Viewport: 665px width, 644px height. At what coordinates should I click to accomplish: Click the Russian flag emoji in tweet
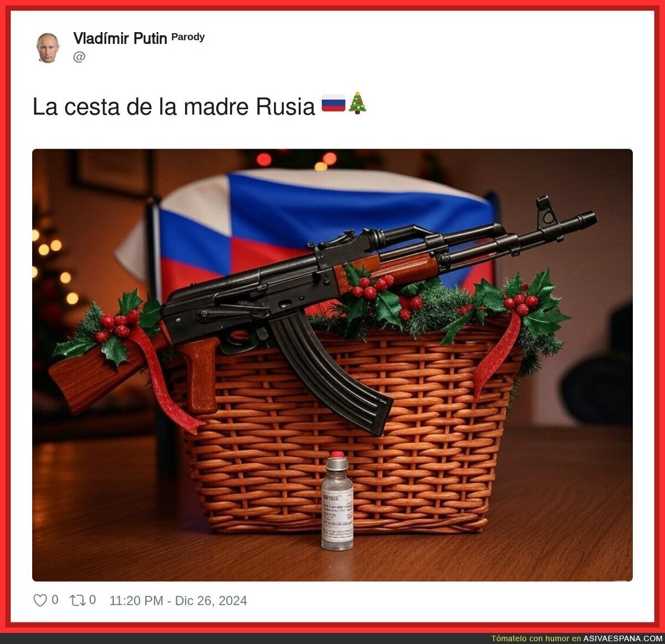(333, 105)
